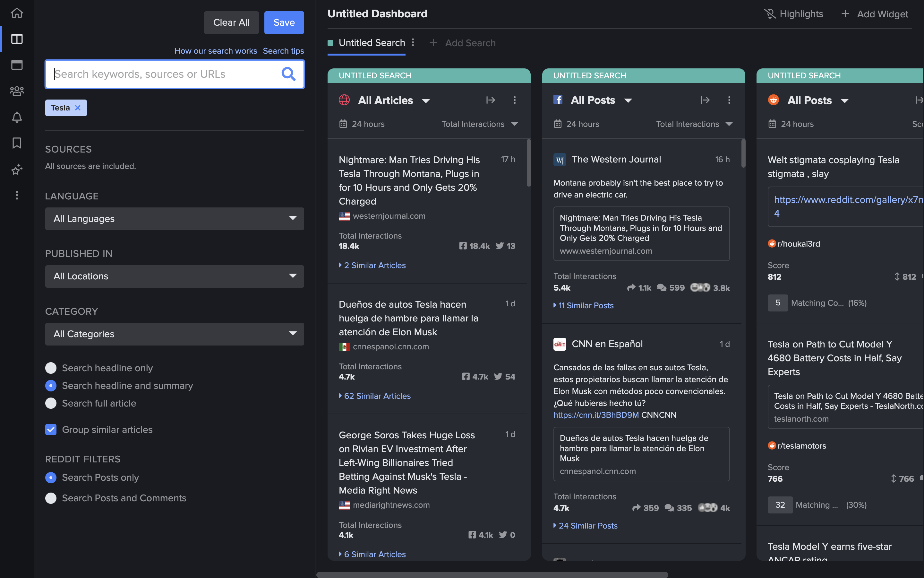Click the plus icon beside Add Widget

(x=845, y=14)
